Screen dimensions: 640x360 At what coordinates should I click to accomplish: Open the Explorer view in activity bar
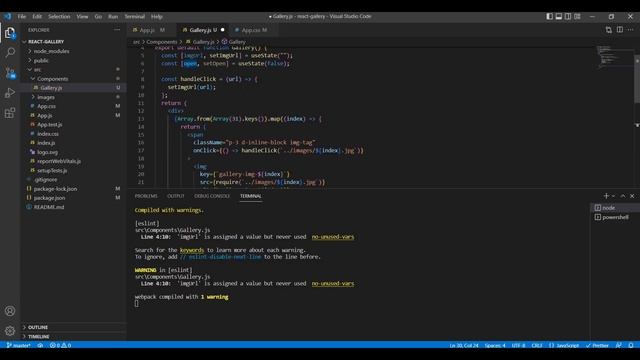(x=10, y=33)
